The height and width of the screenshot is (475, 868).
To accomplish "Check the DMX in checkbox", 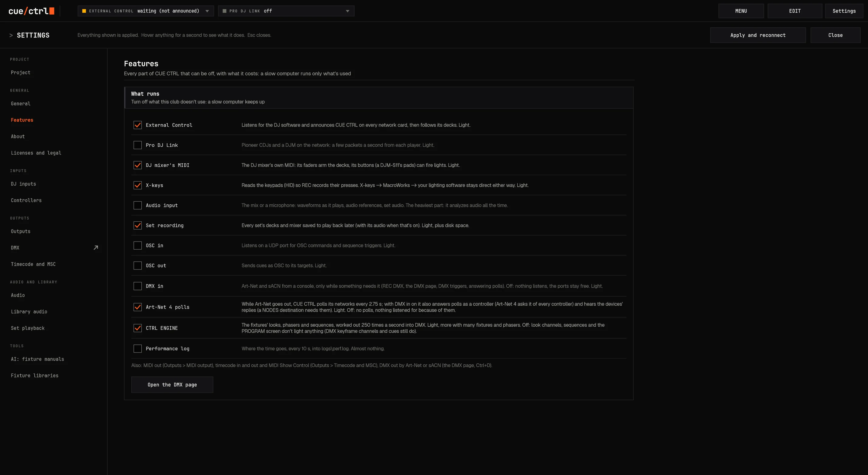I will coord(137,286).
